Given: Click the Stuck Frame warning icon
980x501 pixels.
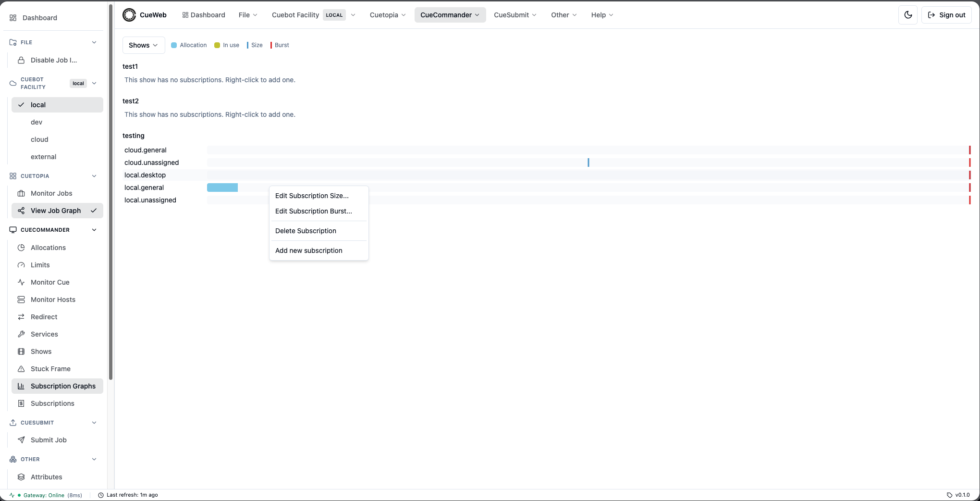Looking at the screenshot, I should point(21,369).
